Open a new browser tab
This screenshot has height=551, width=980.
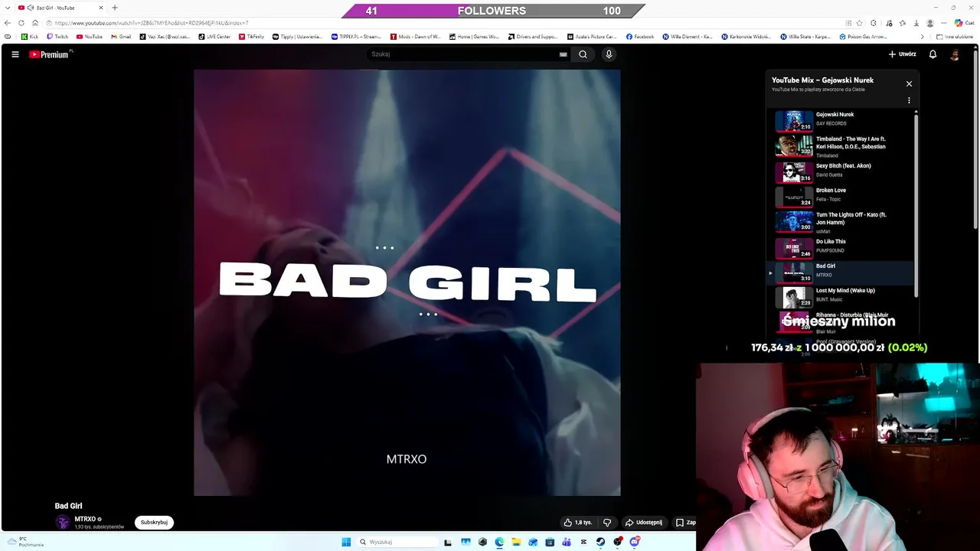tap(115, 8)
